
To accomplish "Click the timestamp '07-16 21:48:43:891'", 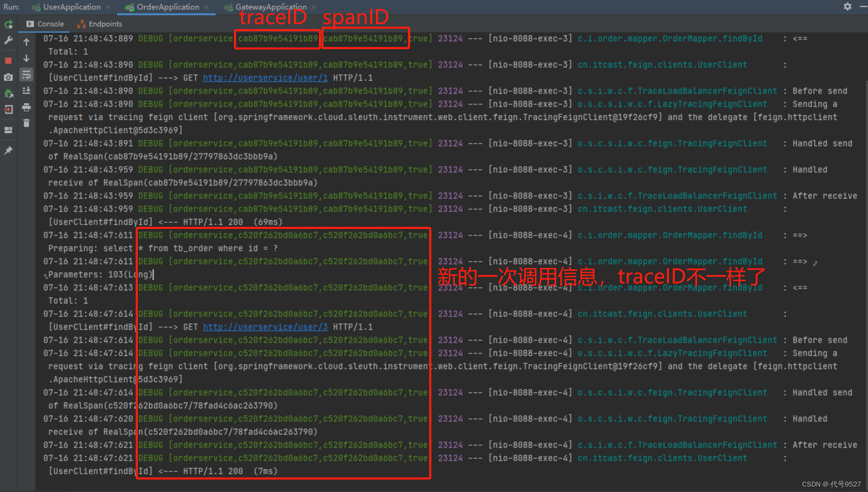I will (x=88, y=143).
